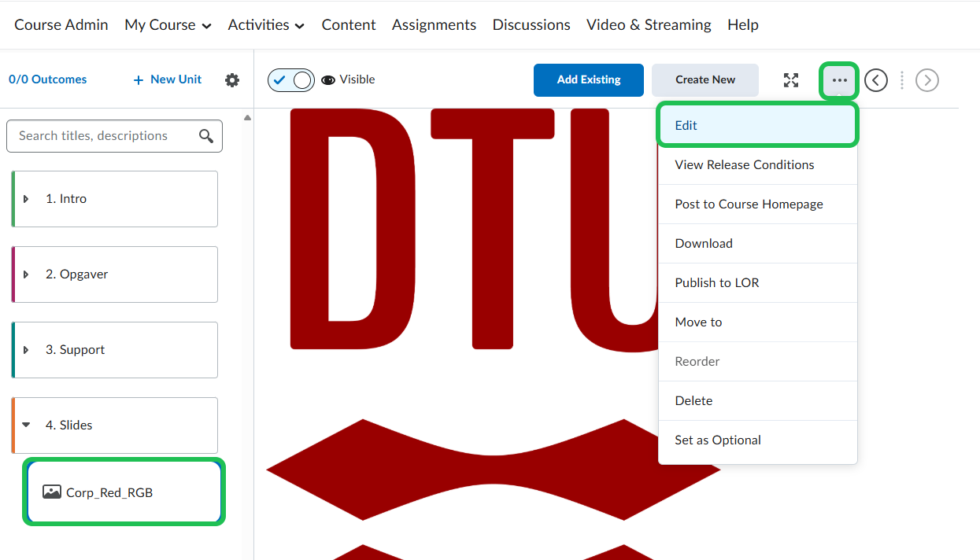980x560 pixels.
Task: Click the image icon beside Corp_Red_RGB
Action: [52, 492]
